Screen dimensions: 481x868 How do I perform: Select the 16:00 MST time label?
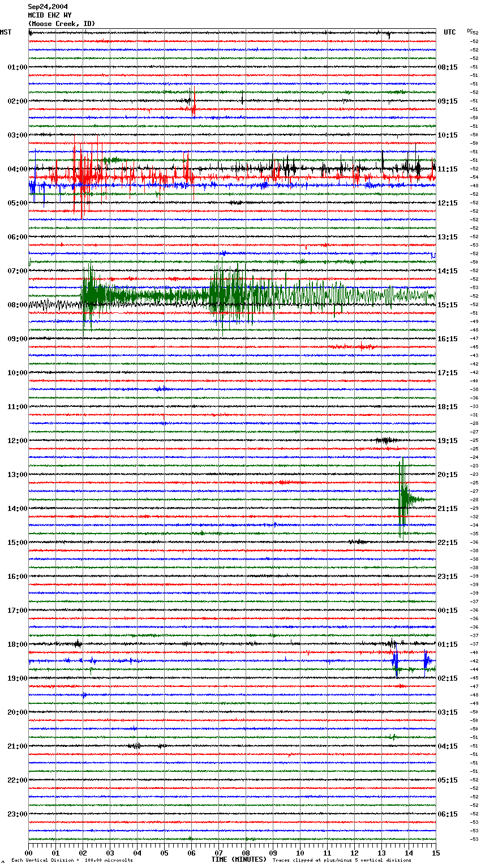pyautogui.click(x=18, y=577)
